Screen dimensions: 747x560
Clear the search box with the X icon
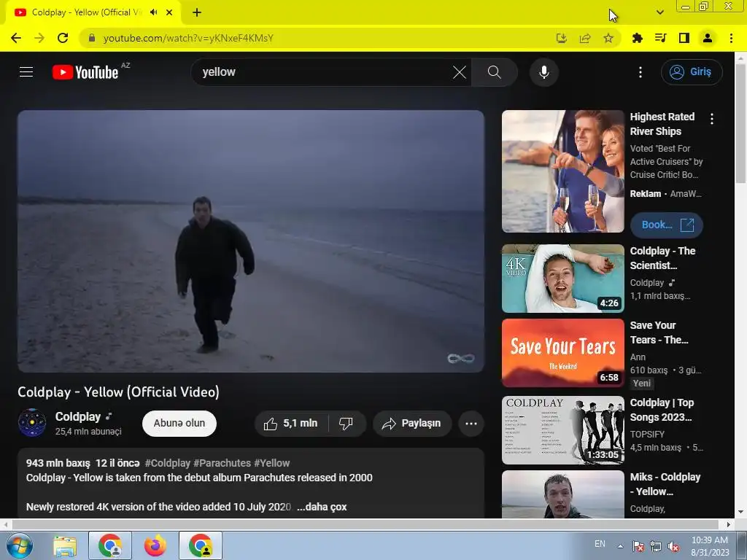[460, 72]
